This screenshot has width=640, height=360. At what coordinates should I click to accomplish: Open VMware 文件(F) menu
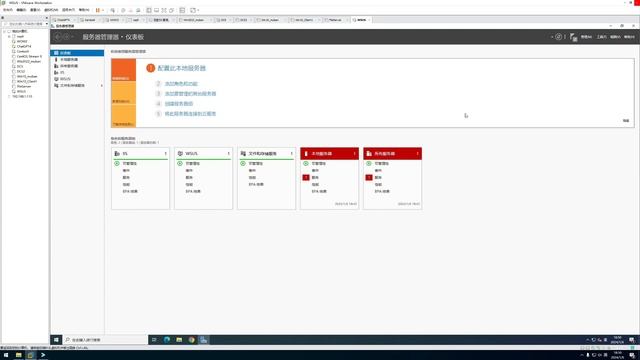tap(8, 10)
